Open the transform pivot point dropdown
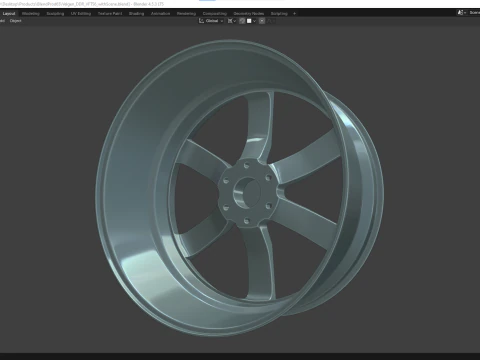 (232, 21)
